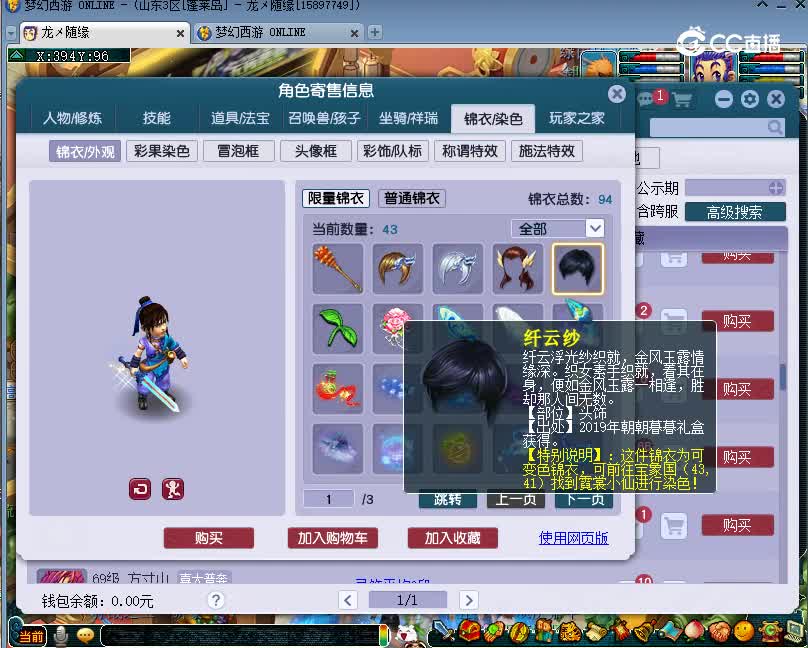This screenshot has height=648, width=808.
Task: Select the purple cloud effect item
Action: 338,448
